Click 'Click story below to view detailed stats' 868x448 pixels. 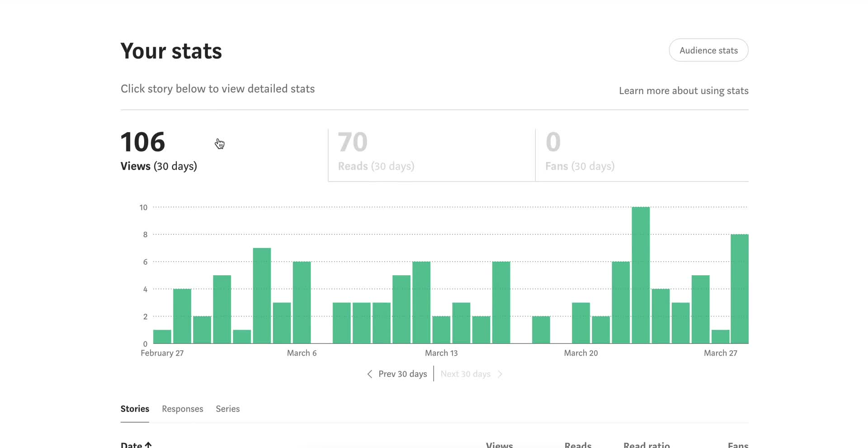pyautogui.click(x=218, y=89)
